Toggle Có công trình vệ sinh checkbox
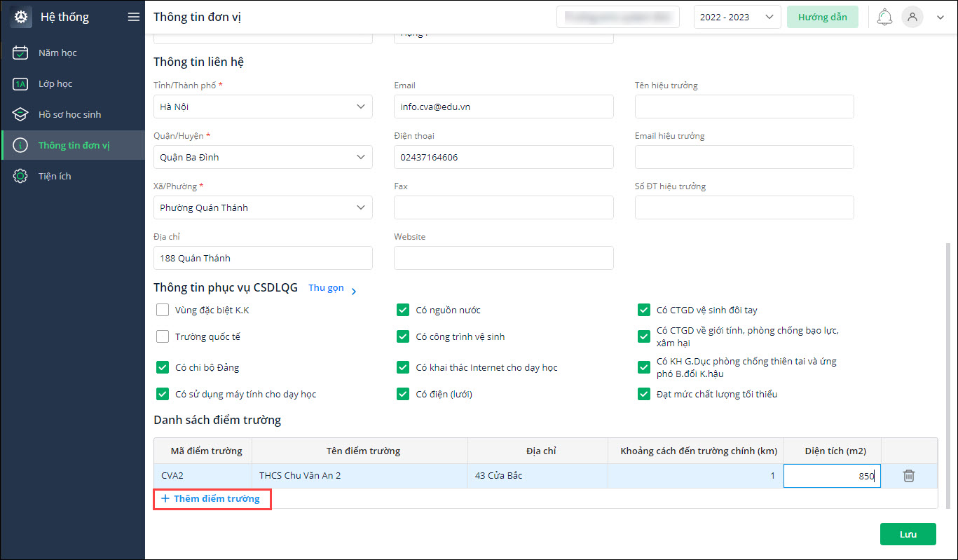958x560 pixels. [x=403, y=336]
